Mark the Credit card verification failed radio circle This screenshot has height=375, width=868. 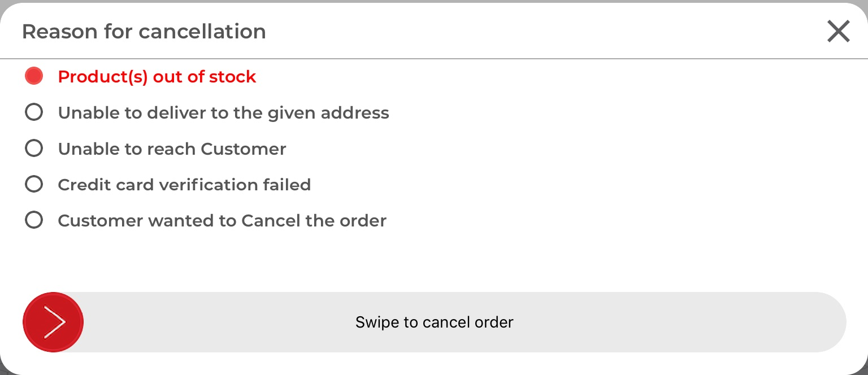[x=34, y=184]
